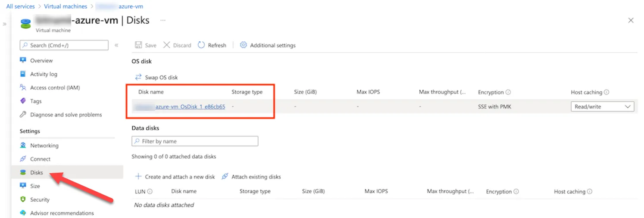Expand the far-left portal menu chevron
This screenshot has height=218, width=644.
pos(4,25)
